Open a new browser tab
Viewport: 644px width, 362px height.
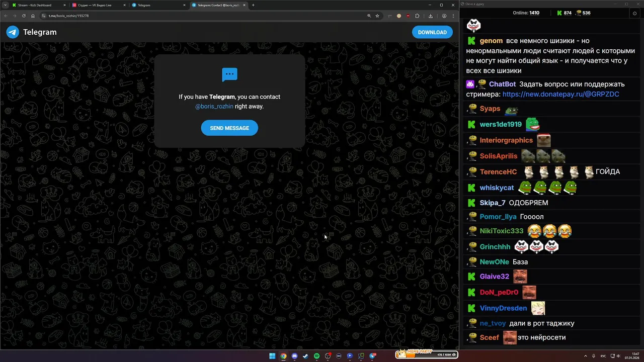click(x=253, y=5)
